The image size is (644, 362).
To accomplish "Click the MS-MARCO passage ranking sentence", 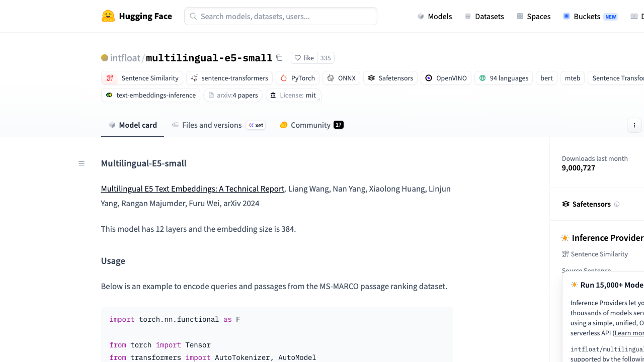I will pyautogui.click(x=274, y=287).
